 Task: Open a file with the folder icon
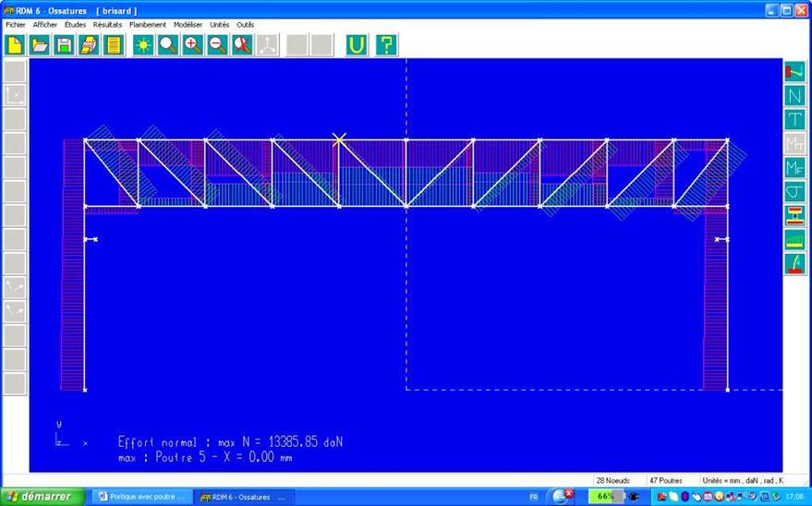pos(40,45)
